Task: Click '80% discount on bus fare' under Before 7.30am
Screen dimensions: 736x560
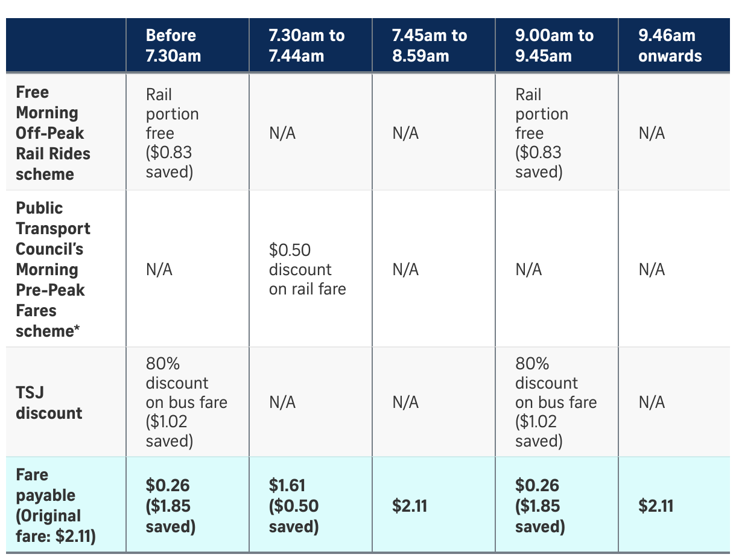Action: (x=186, y=402)
